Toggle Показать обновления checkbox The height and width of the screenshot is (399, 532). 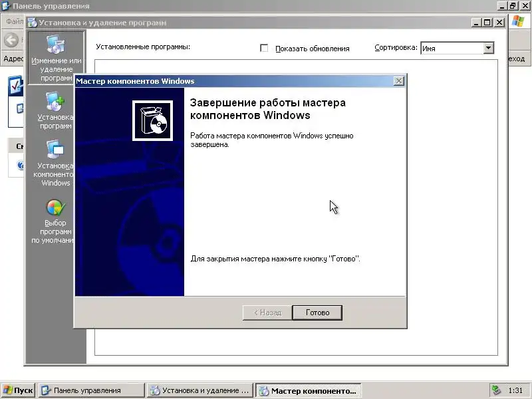[x=264, y=48]
